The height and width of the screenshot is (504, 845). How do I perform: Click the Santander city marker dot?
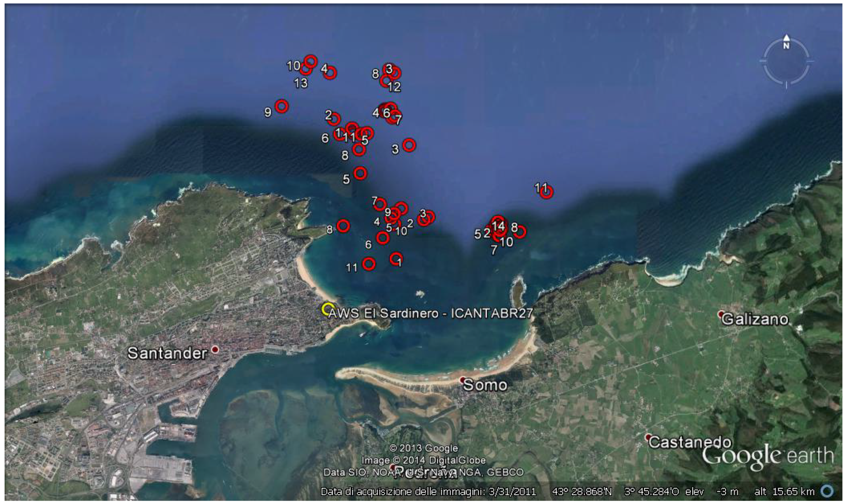tap(215, 350)
